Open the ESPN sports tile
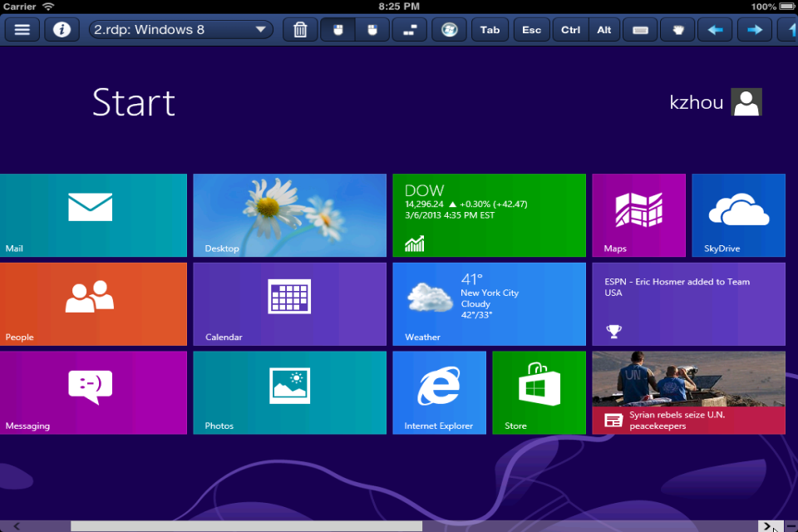 [x=688, y=304]
